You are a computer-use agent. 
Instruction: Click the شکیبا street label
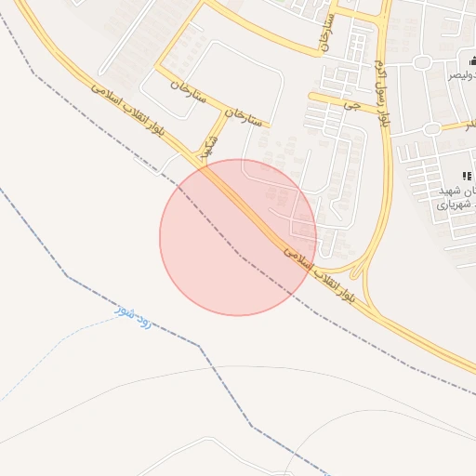(209, 147)
